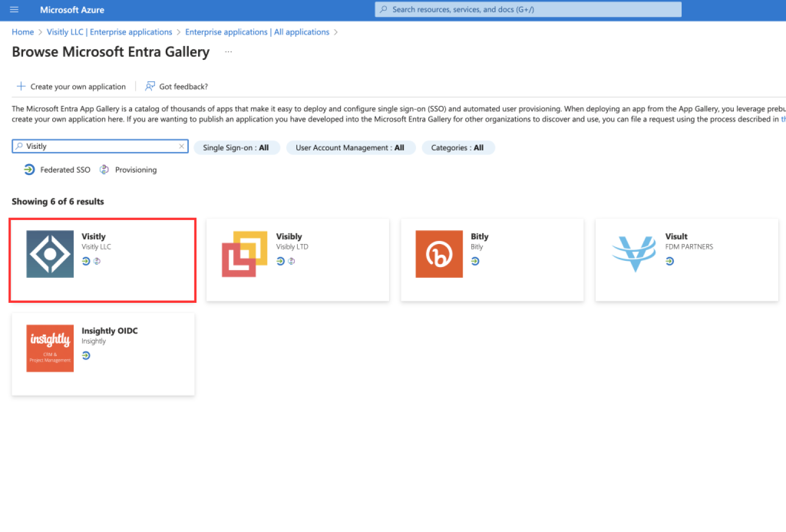786x532 pixels.
Task: Click Visibly LTD publisher text
Action: point(292,247)
